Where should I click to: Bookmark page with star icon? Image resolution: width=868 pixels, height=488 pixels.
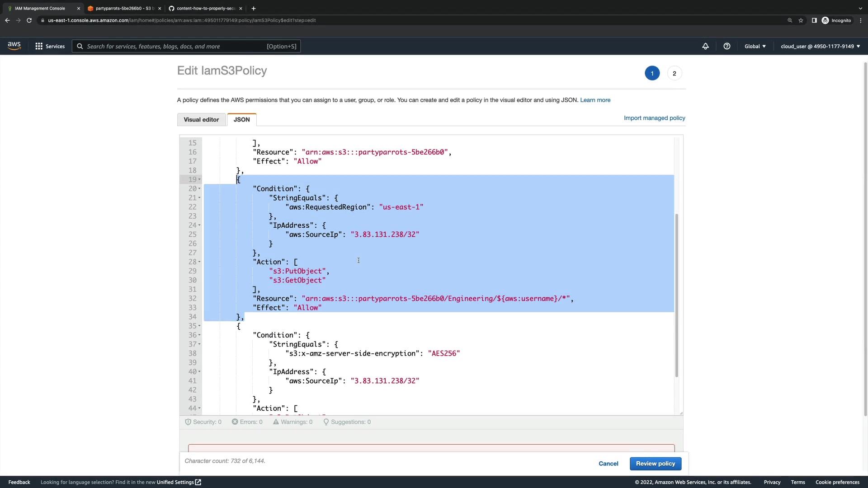tap(801, 20)
